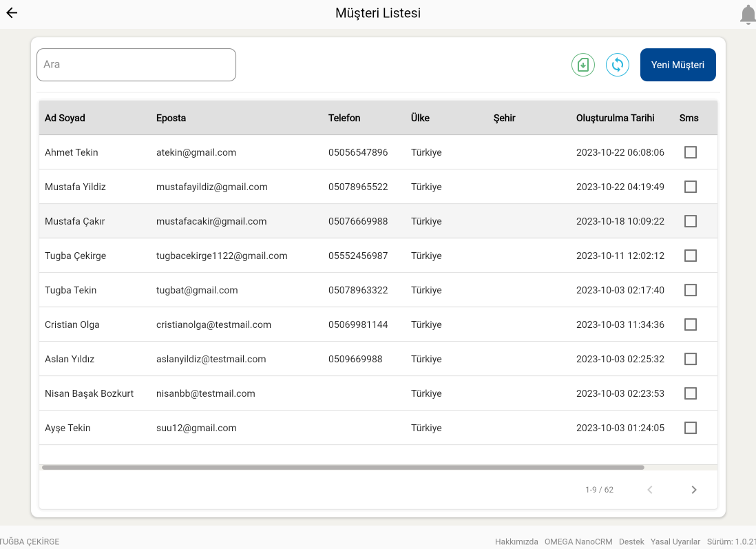Screen dimensions: 756x549
Task: Click email suu12@gmail.com
Action: [196, 428]
